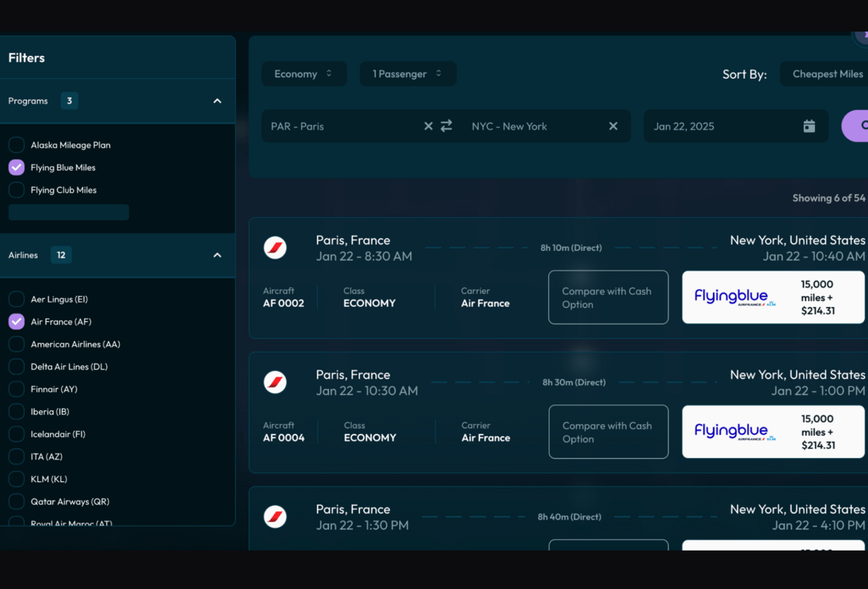This screenshot has height=589, width=868.
Task: Click the 'AF 0002' aircraft value
Action: pyautogui.click(x=284, y=304)
